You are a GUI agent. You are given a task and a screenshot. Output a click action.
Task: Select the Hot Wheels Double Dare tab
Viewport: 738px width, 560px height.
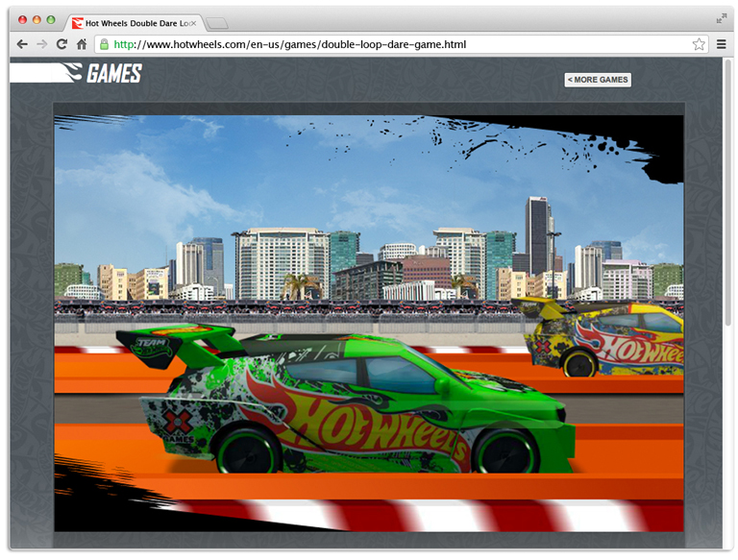click(136, 23)
